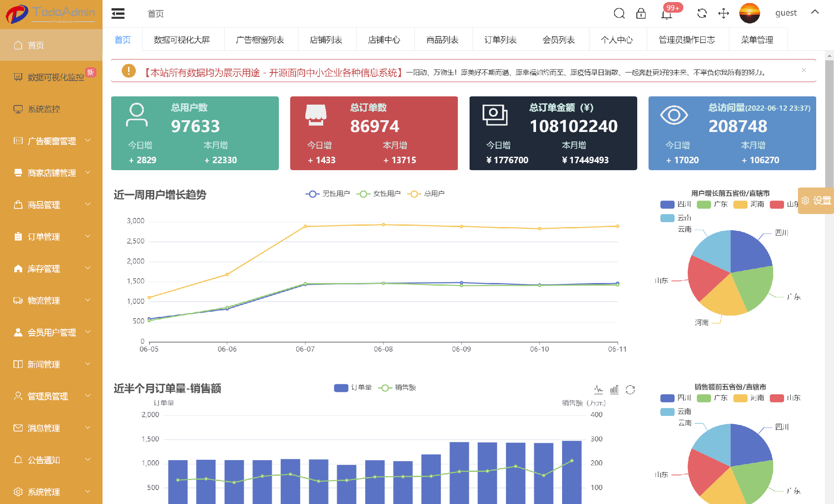
Task: Open the 设置 settings button
Action: click(x=816, y=201)
